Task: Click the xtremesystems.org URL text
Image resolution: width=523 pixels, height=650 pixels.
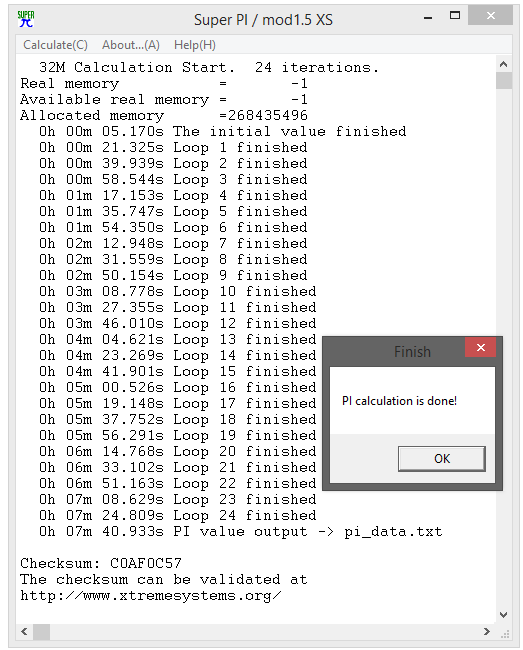Action: (150, 596)
